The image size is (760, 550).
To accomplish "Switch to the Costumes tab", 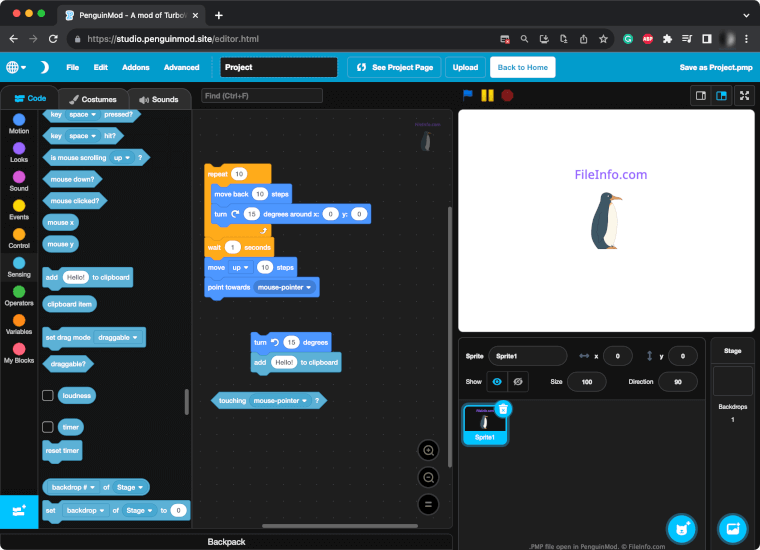I will click(93, 99).
